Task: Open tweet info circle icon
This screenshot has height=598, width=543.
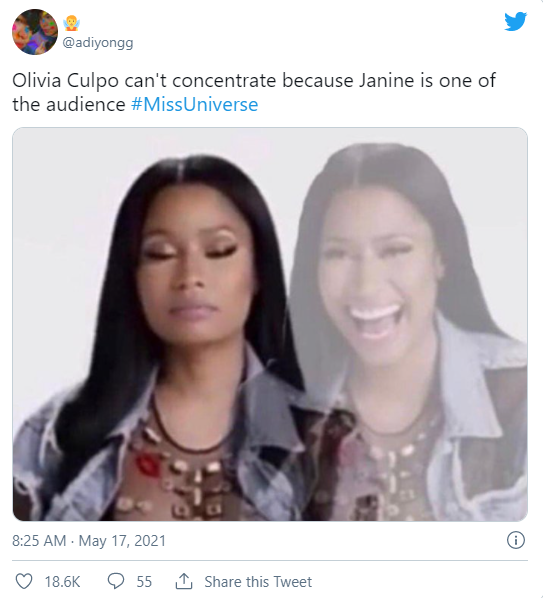Action: tap(516, 540)
